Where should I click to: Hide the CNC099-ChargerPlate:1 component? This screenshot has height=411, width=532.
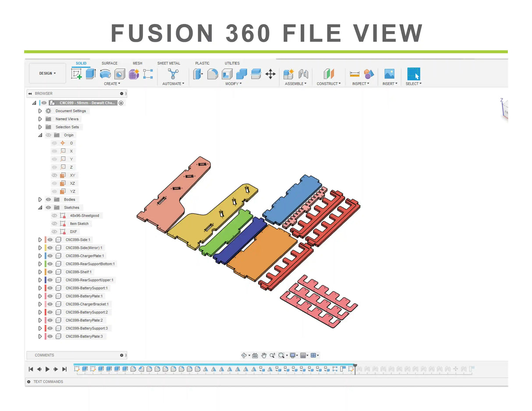(50, 255)
